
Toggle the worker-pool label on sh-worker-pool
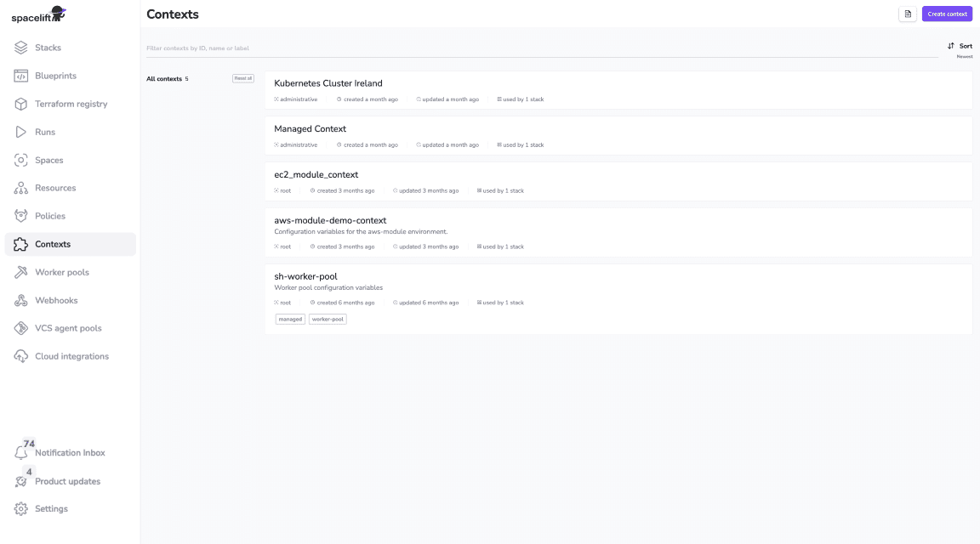[x=328, y=319]
